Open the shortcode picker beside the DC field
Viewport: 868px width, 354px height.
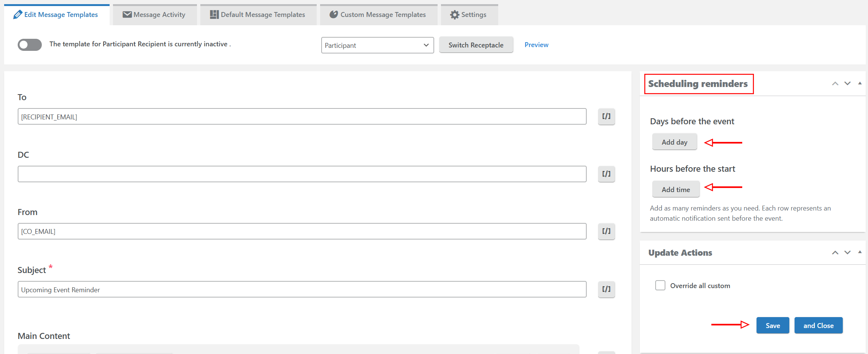[x=606, y=174]
